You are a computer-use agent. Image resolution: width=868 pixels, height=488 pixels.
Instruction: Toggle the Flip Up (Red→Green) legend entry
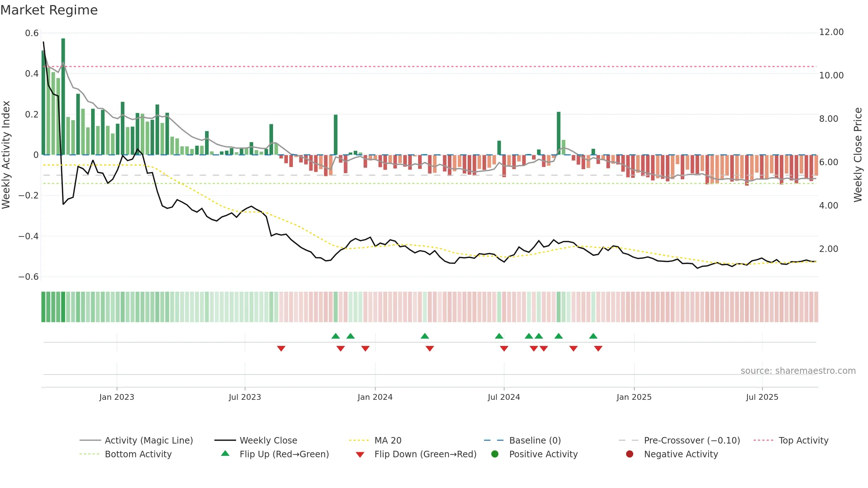(275, 454)
